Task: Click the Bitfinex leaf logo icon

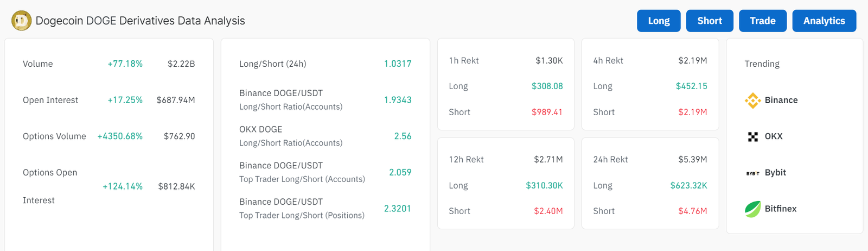Action: (752, 209)
